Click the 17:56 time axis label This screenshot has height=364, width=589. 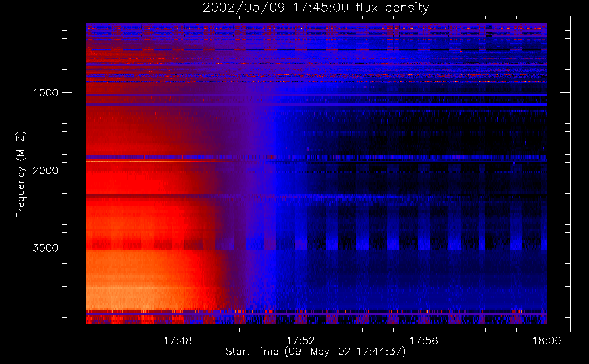424,341
